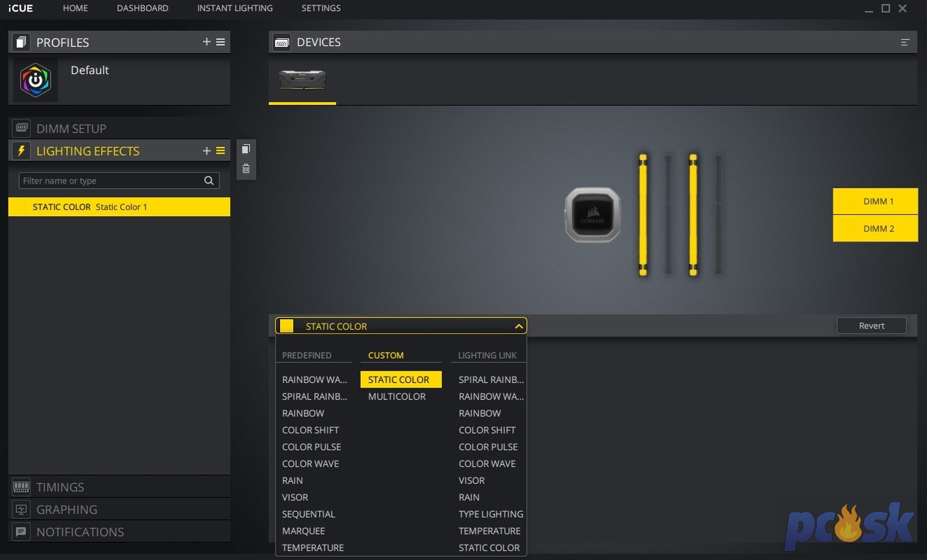
Task: Choose Predefined RAIN effect
Action: click(x=292, y=480)
